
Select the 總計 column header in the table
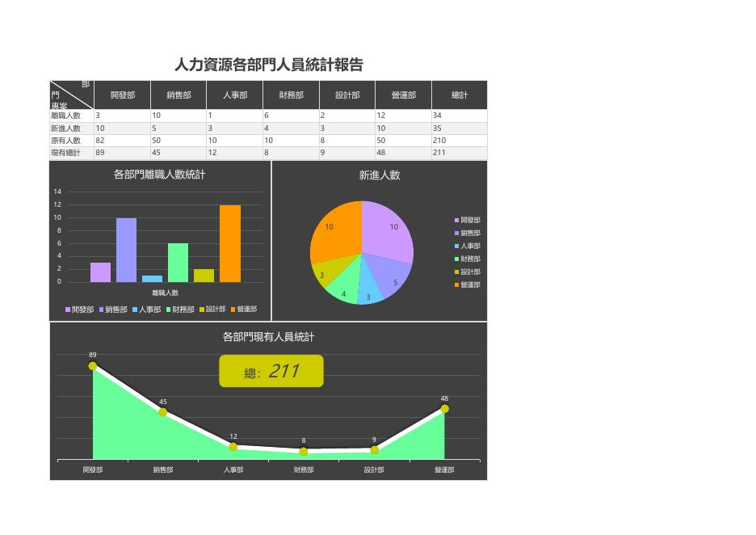(460, 95)
